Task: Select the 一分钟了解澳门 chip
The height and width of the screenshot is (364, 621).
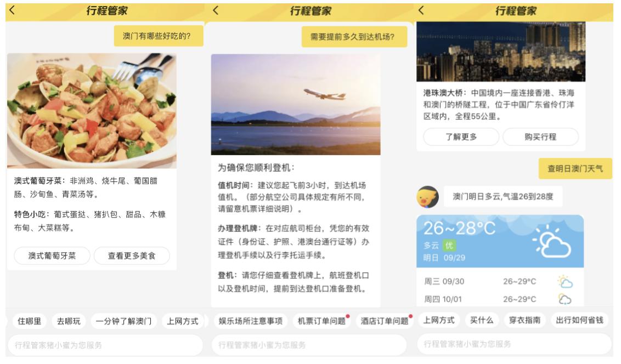Action: click(x=123, y=321)
